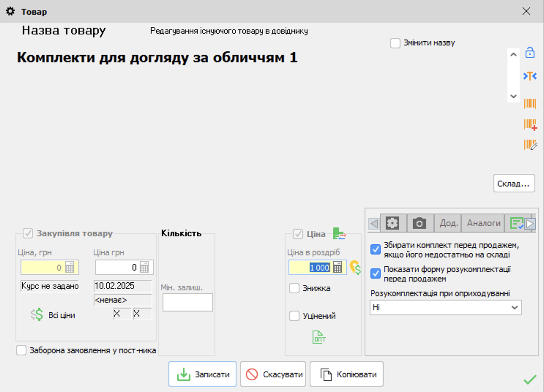Click the edit barcode pencil icon
The image size is (544, 392).
tap(530, 145)
